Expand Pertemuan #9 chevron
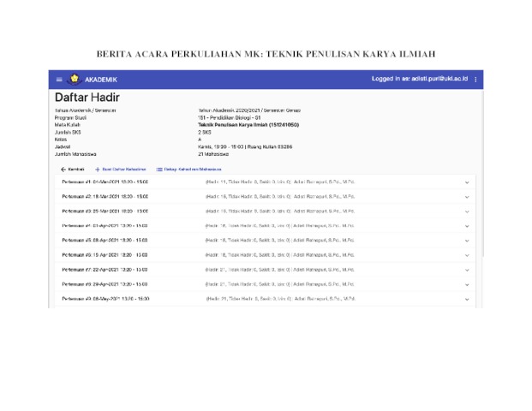532x411 pixels. [x=467, y=300]
